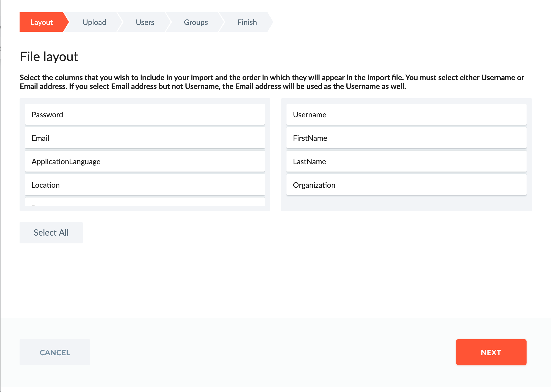This screenshot has height=392, width=551.
Task: Deselect the Username column
Action: 406,114
